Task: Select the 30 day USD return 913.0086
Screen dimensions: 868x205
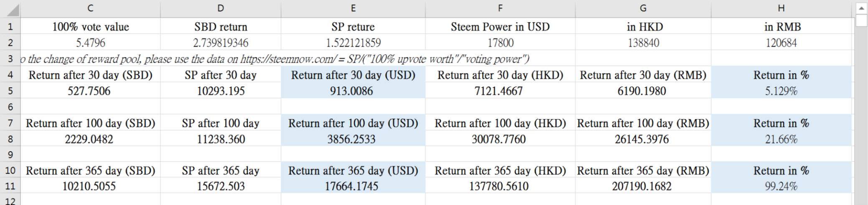Action: pos(351,91)
